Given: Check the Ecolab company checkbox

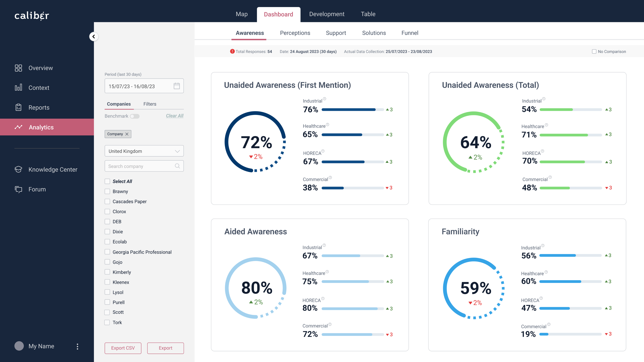Looking at the screenshot, I should (x=107, y=242).
